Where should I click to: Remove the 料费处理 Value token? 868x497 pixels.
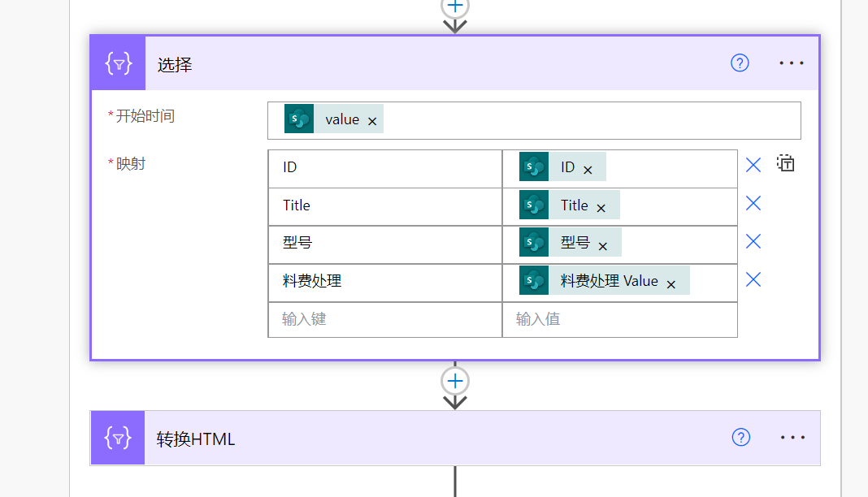pos(671,284)
